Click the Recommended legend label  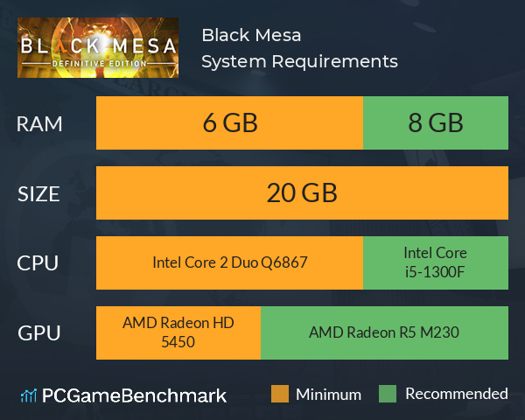tap(457, 394)
